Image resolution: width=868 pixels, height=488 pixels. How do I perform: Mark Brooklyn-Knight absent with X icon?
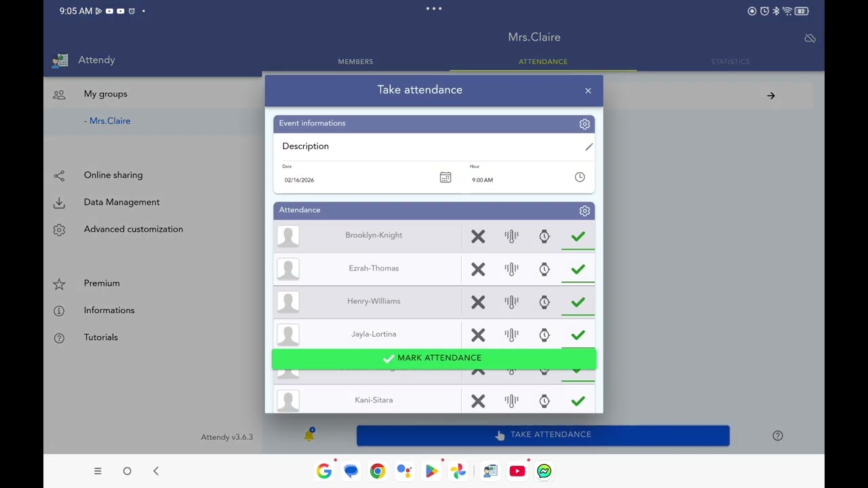[478, 236]
